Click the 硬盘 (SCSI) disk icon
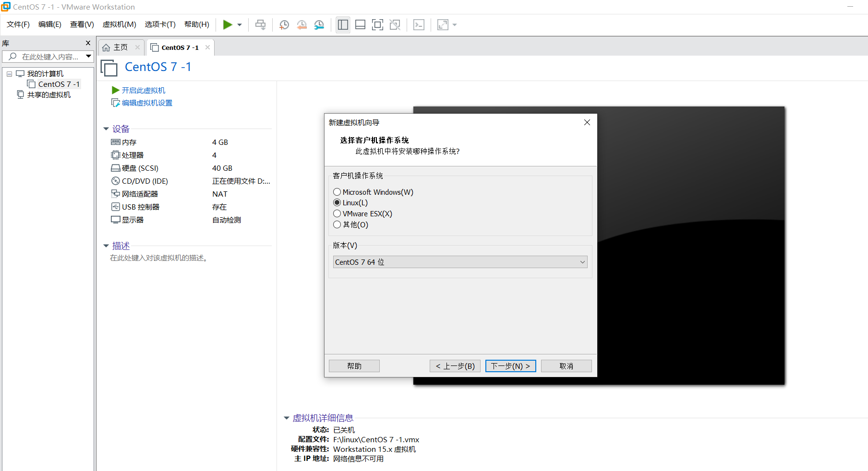Screen dimensions: 868x471 click(x=115, y=168)
